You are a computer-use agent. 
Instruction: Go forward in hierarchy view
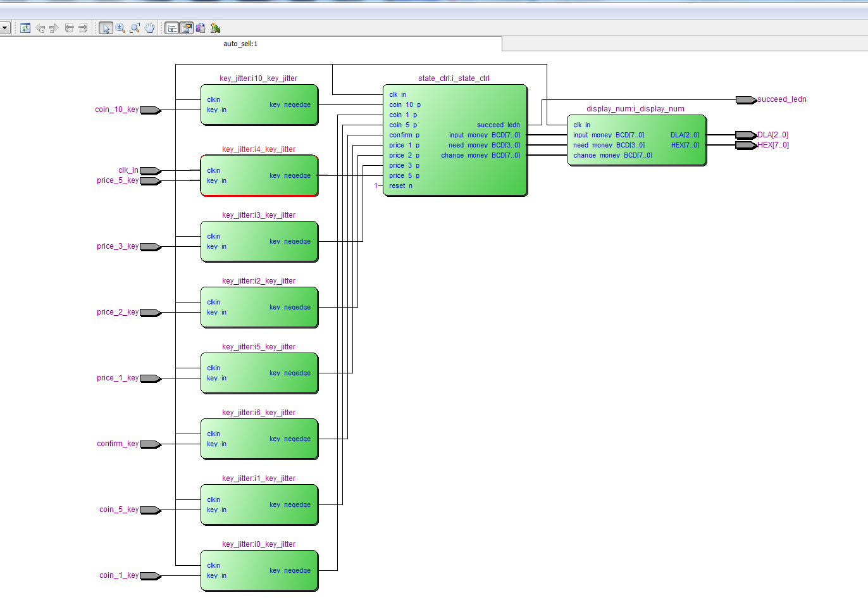click(x=54, y=28)
